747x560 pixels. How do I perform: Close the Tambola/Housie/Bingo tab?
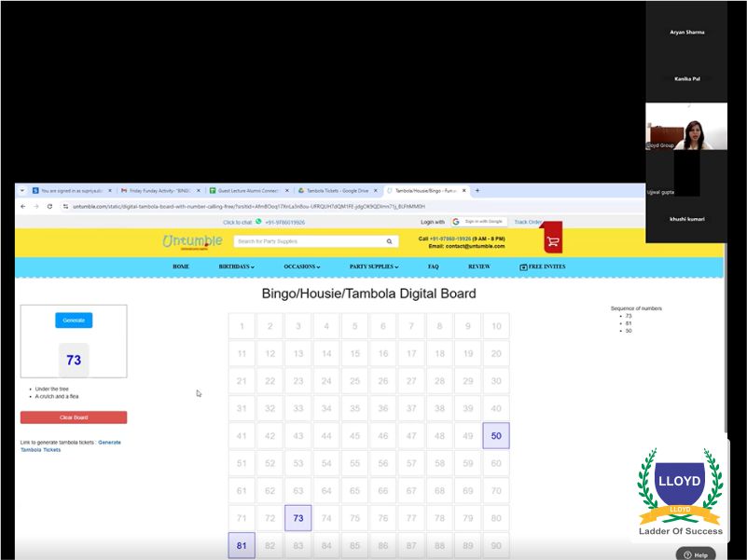pyautogui.click(x=464, y=190)
